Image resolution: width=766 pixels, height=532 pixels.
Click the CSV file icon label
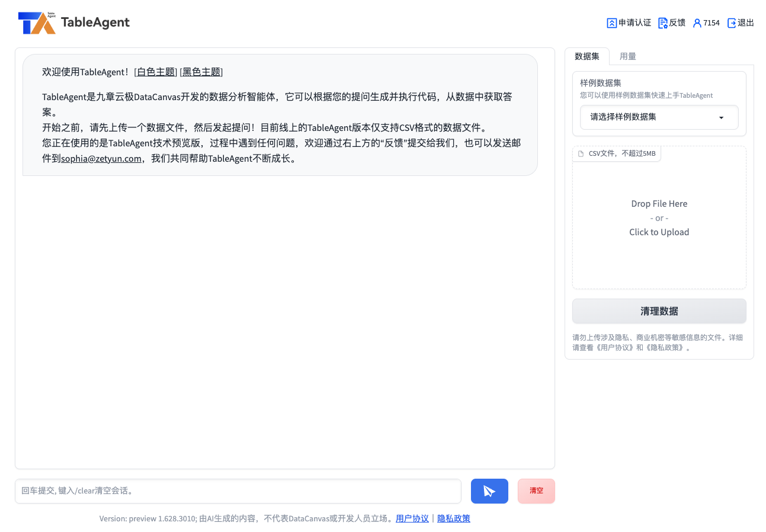581,153
